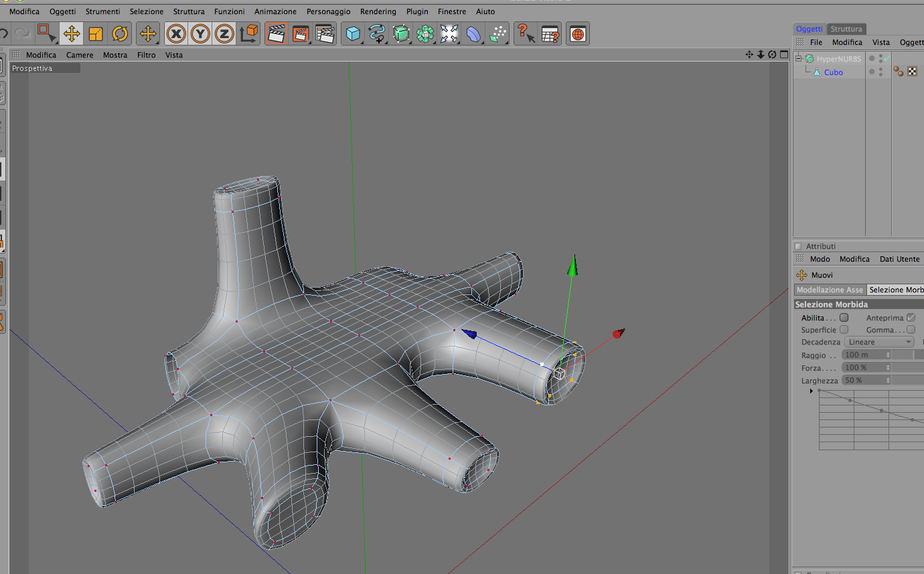Viewport: 924px width, 574px height.
Task: Click the Raggio slider bar
Action: click(909, 355)
